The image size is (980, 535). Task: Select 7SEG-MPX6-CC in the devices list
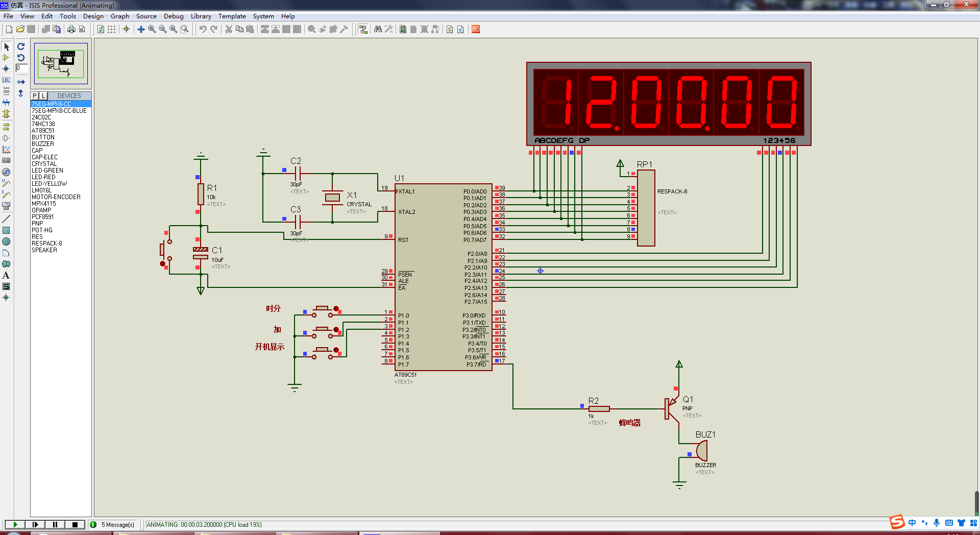coord(61,104)
